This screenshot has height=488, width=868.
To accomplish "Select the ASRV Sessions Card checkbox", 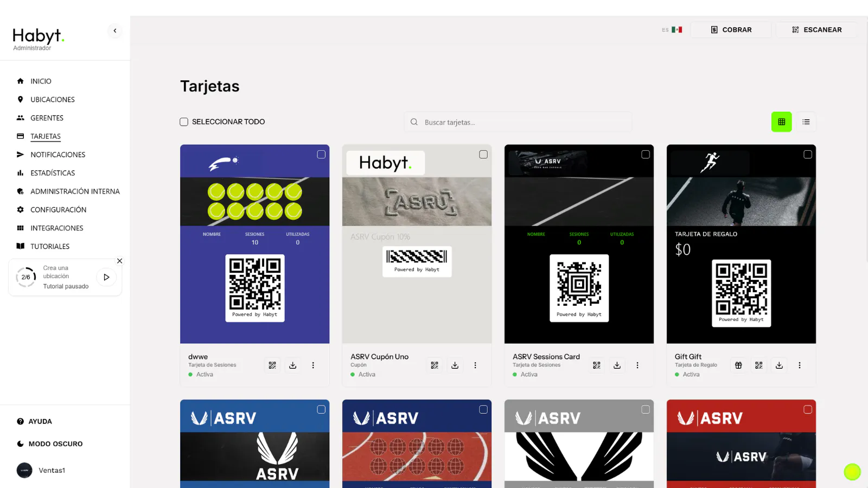I will click(646, 155).
